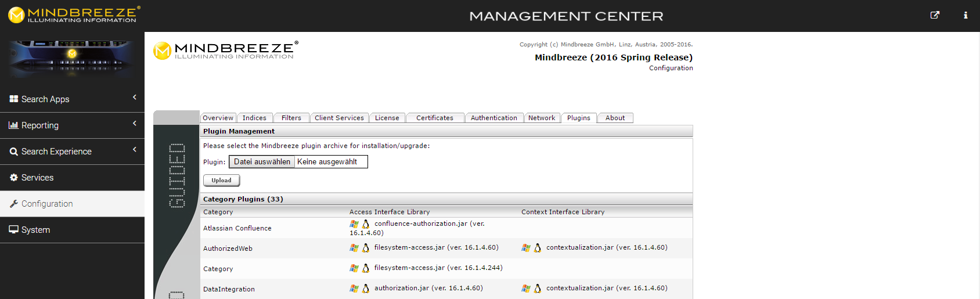Click Linux icon beside DataIntegration contextualization.jar
This screenshot has height=299, width=980.
(x=538, y=288)
